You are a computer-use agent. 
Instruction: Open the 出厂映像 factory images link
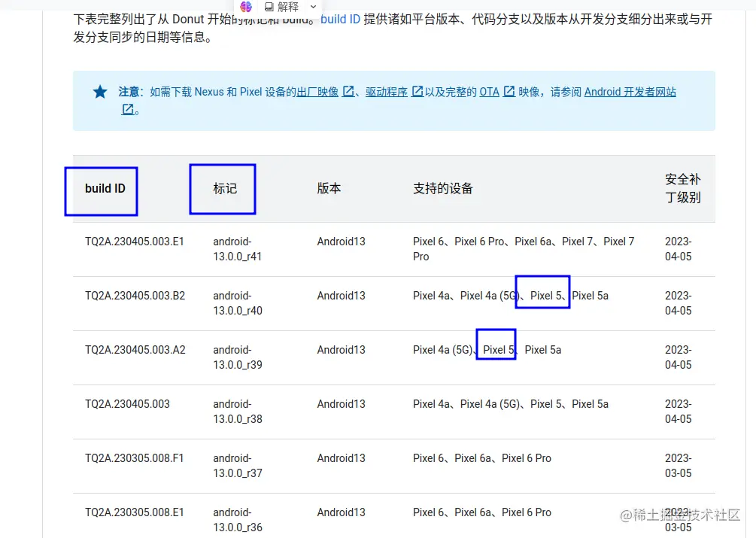tap(317, 92)
